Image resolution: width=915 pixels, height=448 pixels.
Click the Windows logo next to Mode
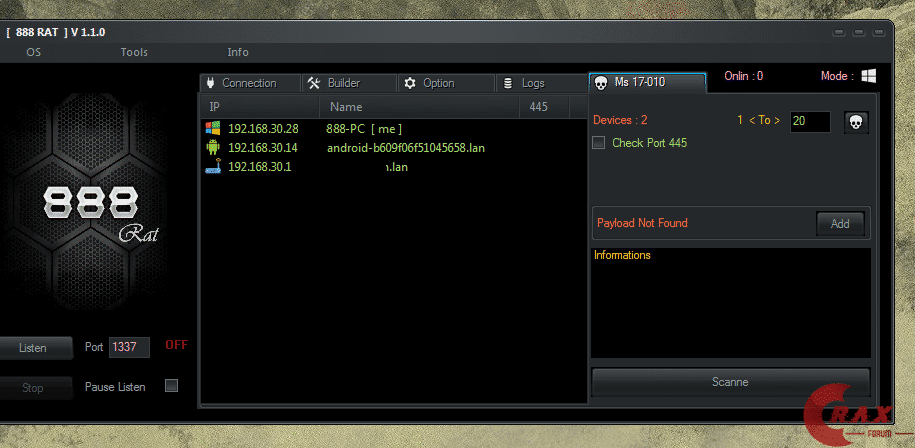point(869,76)
